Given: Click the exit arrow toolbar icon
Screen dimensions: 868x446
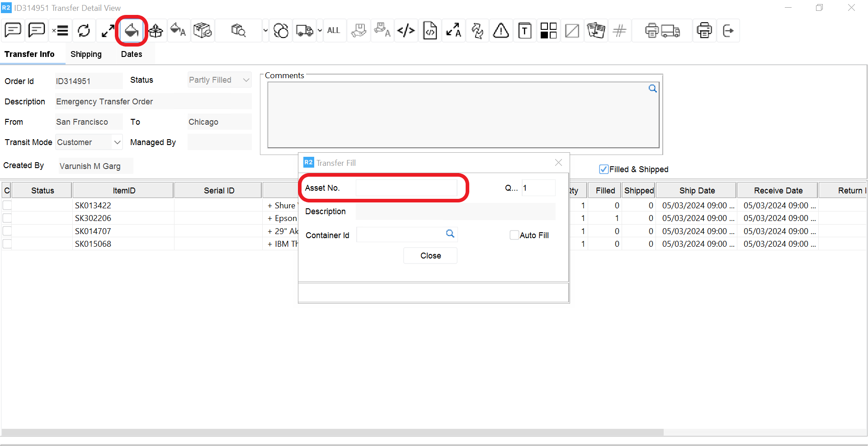Looking at the screenshot, I should tap(728, 31).
